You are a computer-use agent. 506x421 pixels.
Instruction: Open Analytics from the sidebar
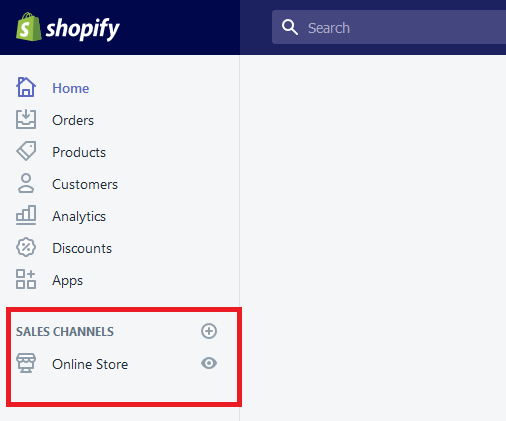point(79,216)
